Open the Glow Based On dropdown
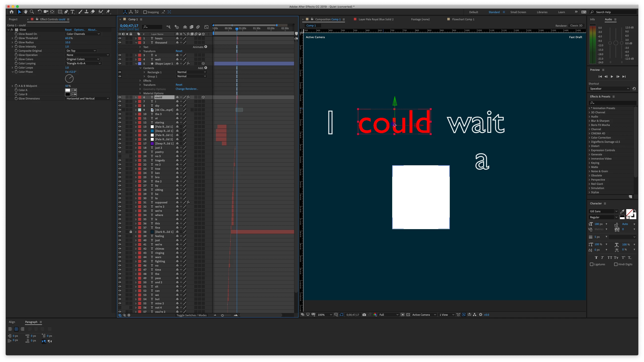The height and width of the screenshot is (362, 644). [83, 34]
